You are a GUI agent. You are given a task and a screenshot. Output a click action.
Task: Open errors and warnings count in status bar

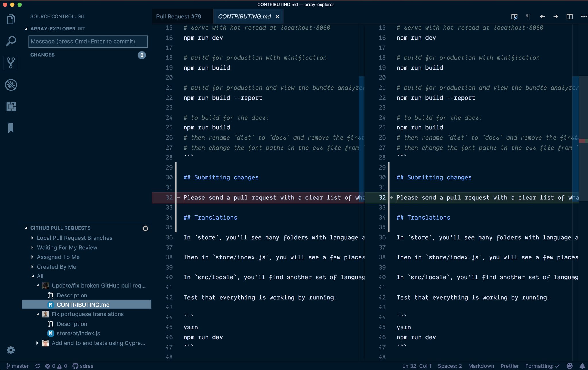click(56, 366)
